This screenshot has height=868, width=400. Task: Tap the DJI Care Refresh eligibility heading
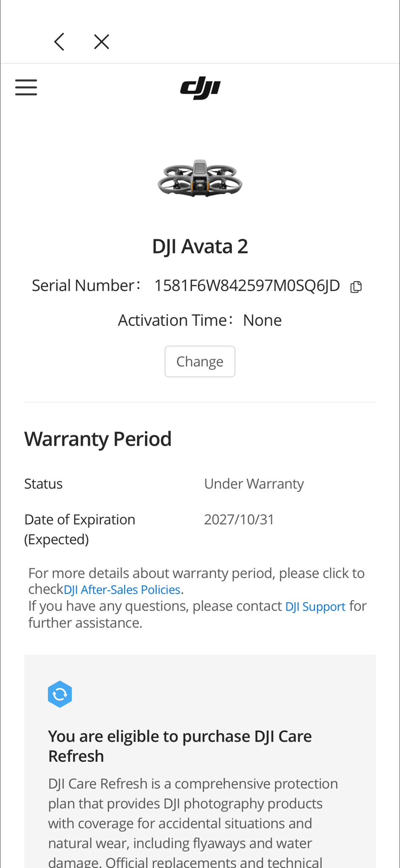(180, 746)
